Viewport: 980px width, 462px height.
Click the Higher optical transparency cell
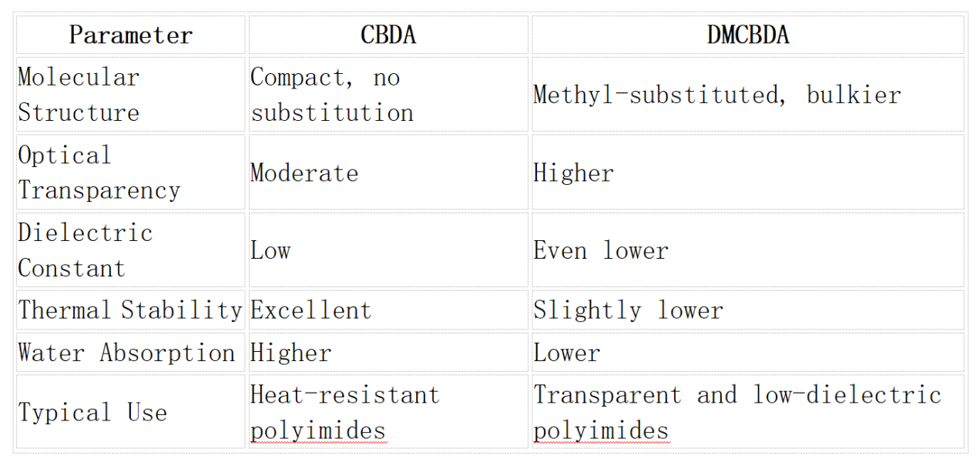(x=747, y=172)
